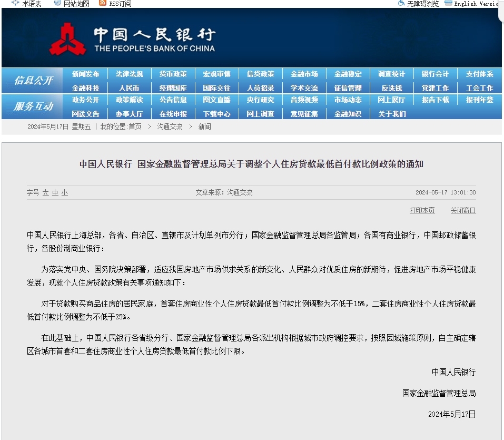
Task: Set font size to 大
Action: (x=46, y=193)
